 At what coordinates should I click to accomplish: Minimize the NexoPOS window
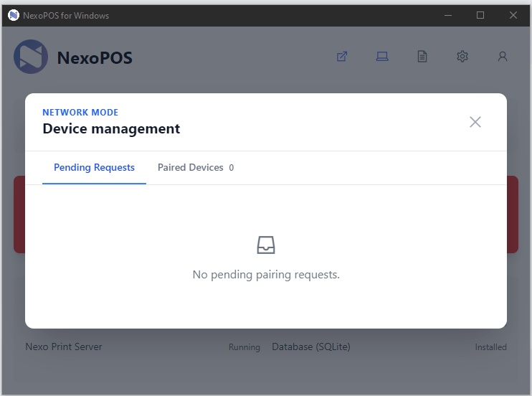(x=448, y=15)
